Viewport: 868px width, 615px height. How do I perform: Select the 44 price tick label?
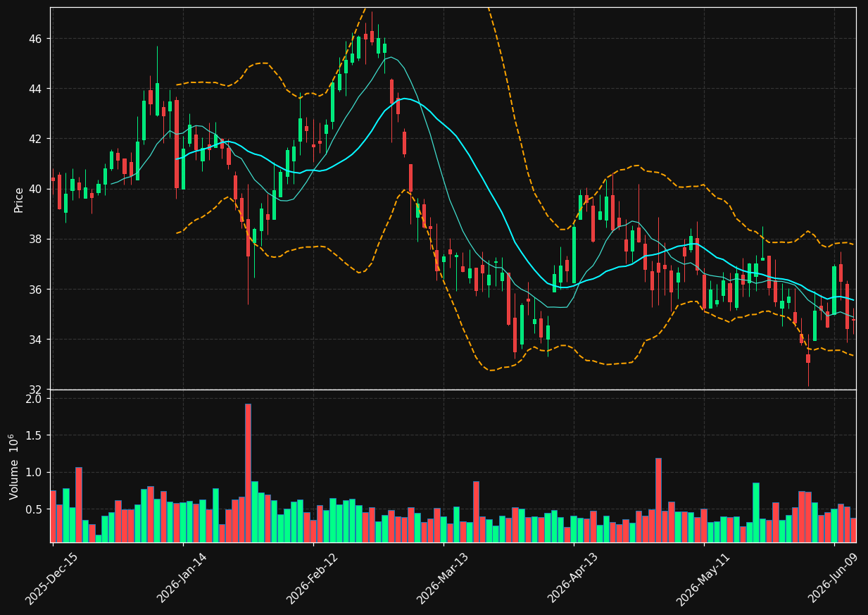tap(34, 89)
